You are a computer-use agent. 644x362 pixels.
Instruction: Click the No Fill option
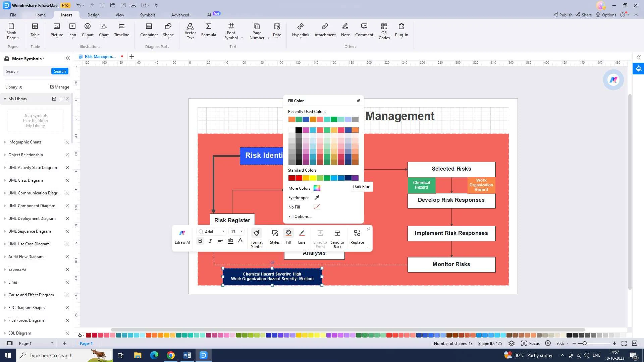(294, 206)
